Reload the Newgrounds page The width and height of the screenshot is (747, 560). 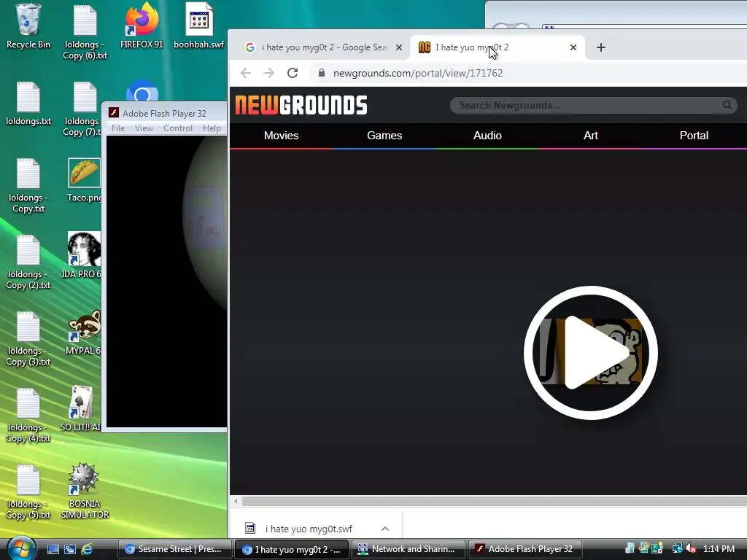293,73
